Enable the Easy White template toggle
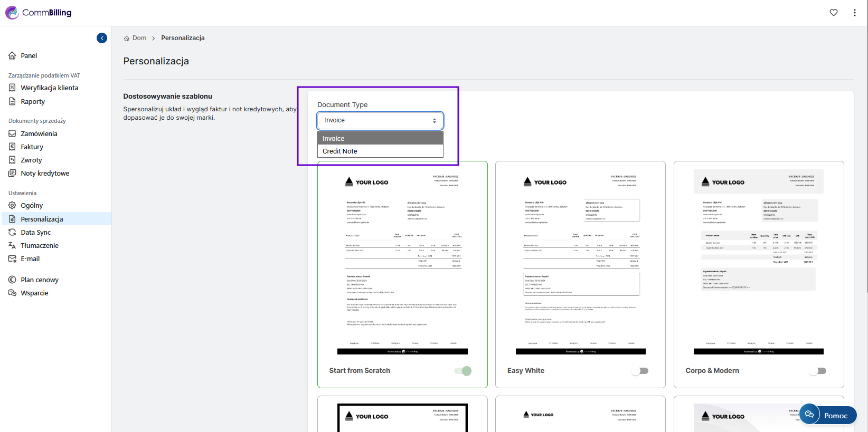The image size is (868, 432). pyautogui.click(x=640, y=371)
